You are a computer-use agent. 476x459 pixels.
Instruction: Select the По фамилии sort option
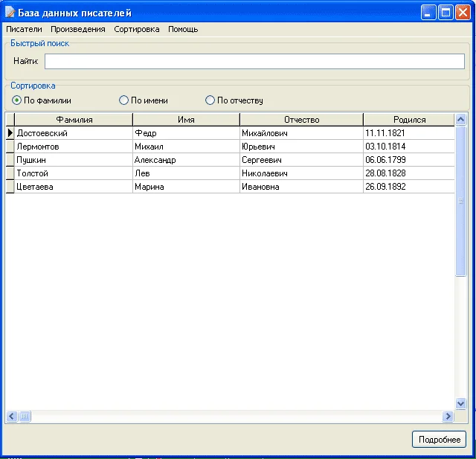click(17, 100)
